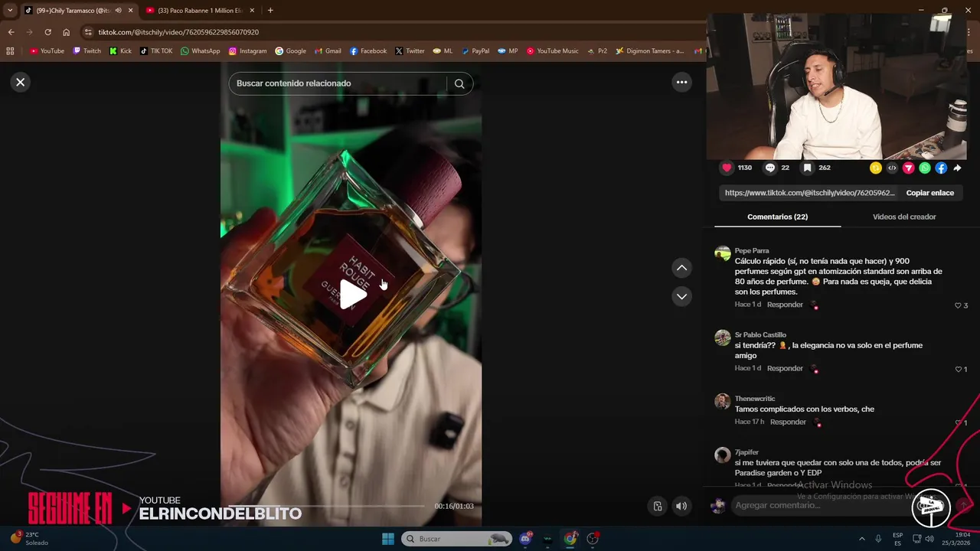
Task: Click the search magnifier icon in viewer
Action: tap(459, 83)
